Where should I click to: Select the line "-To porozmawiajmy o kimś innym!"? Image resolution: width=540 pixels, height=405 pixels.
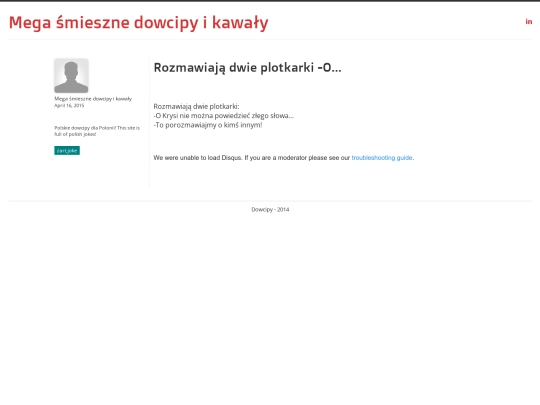208,125
